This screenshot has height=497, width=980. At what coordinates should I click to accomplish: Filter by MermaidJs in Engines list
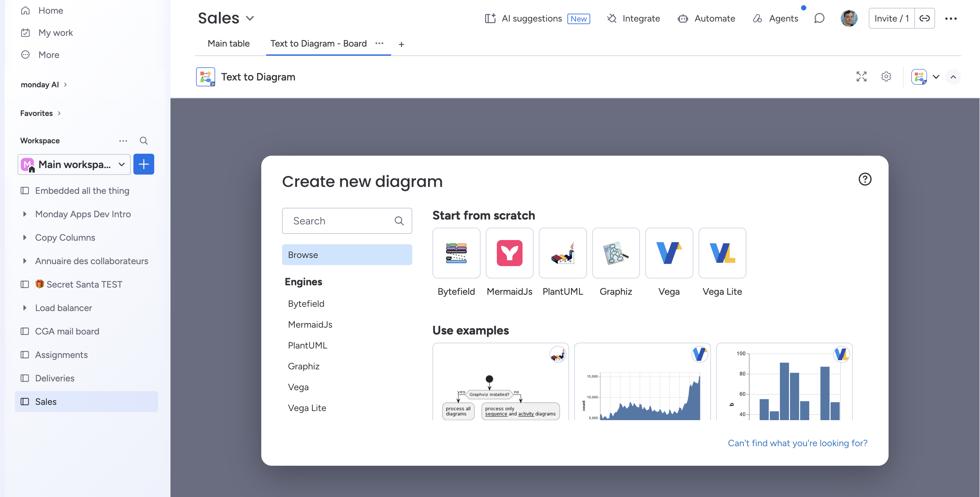pyautogui.click(x=310, y=324)
